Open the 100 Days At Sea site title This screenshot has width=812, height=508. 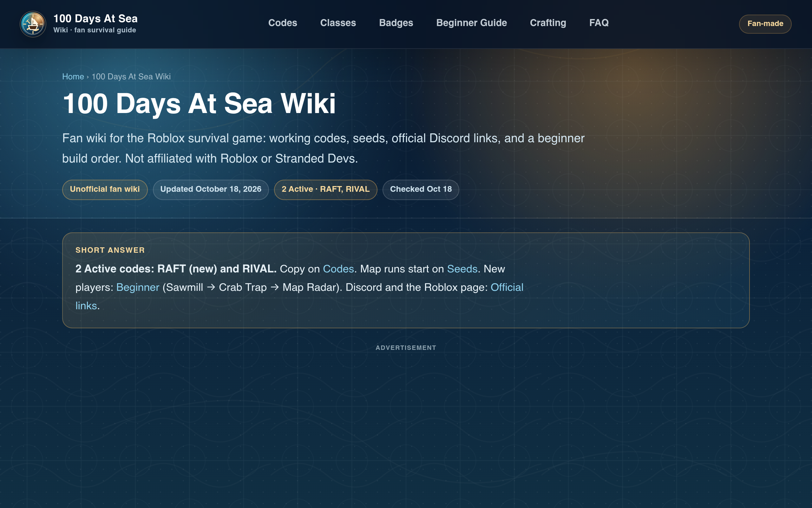coord(95,18)
